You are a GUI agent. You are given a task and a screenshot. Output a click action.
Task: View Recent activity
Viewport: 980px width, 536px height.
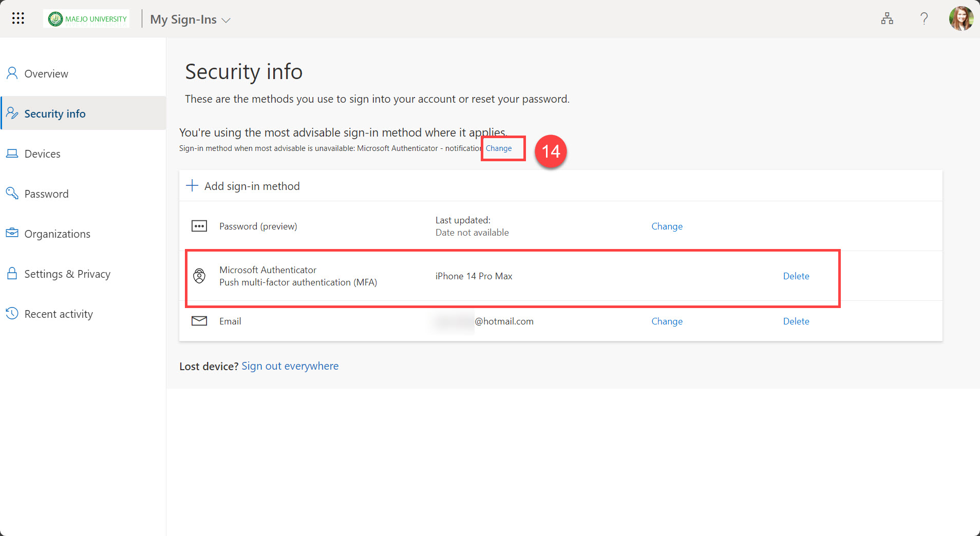(58, 314)
